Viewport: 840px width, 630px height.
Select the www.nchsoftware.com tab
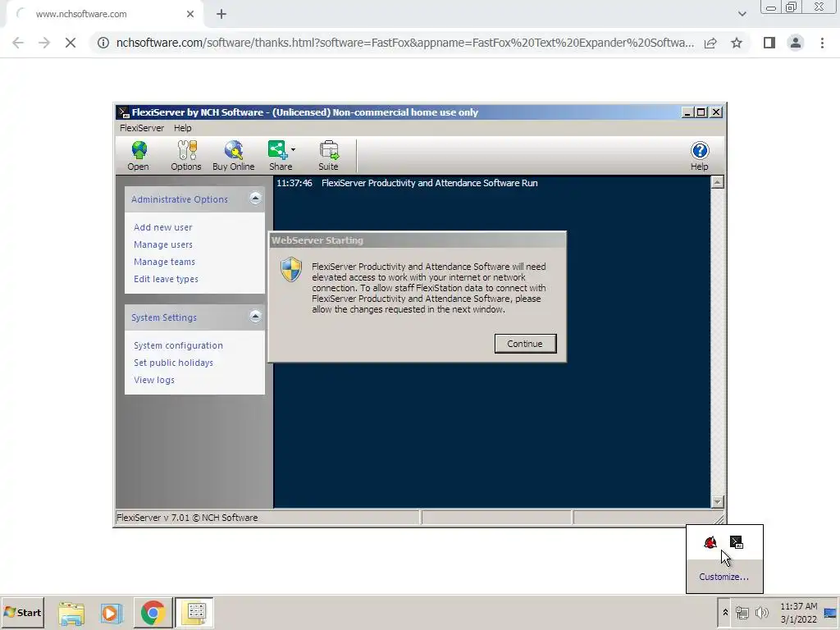click(x=104, y=15)
